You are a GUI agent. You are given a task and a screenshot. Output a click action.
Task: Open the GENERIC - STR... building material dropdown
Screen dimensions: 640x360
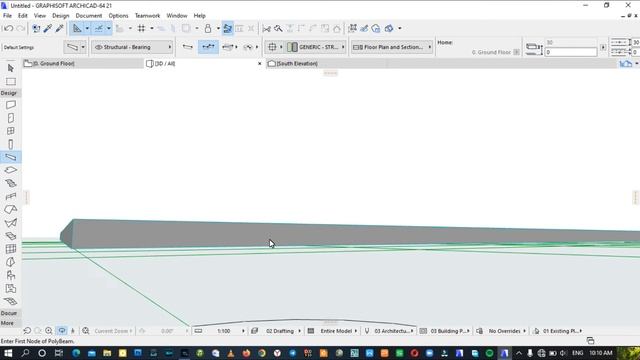316,47
